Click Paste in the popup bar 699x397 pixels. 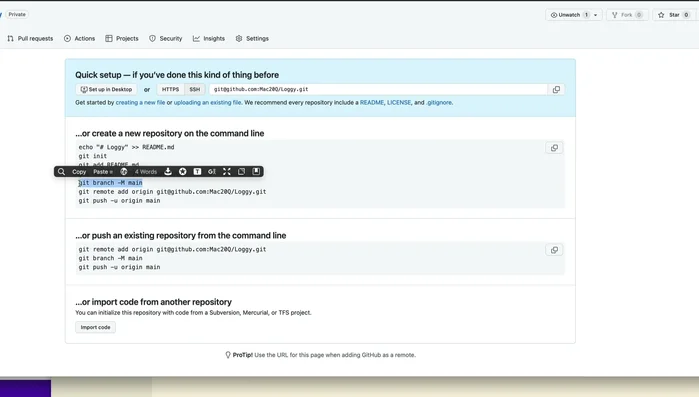tap(103, 172)
